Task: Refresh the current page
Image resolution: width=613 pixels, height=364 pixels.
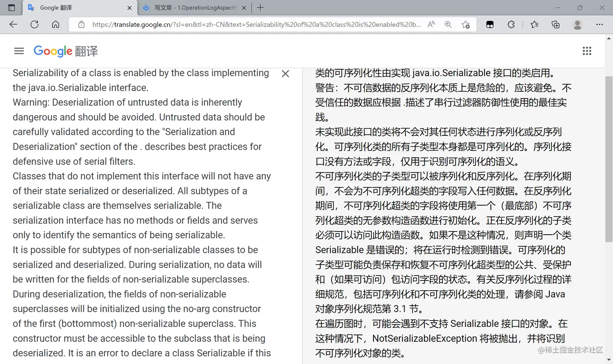Action: tap(34, 25)
